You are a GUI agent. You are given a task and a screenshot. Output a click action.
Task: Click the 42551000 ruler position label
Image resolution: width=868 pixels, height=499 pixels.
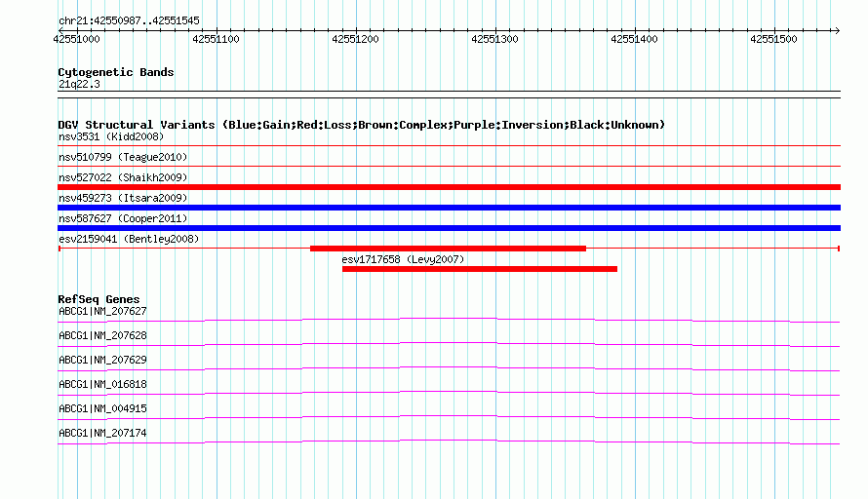coord(76,39)
